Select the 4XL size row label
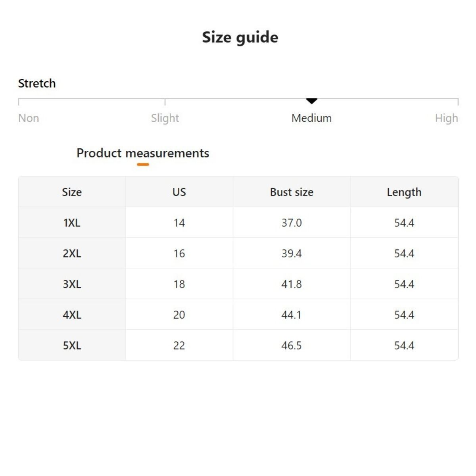476x476 pixels. coord(72,315)
